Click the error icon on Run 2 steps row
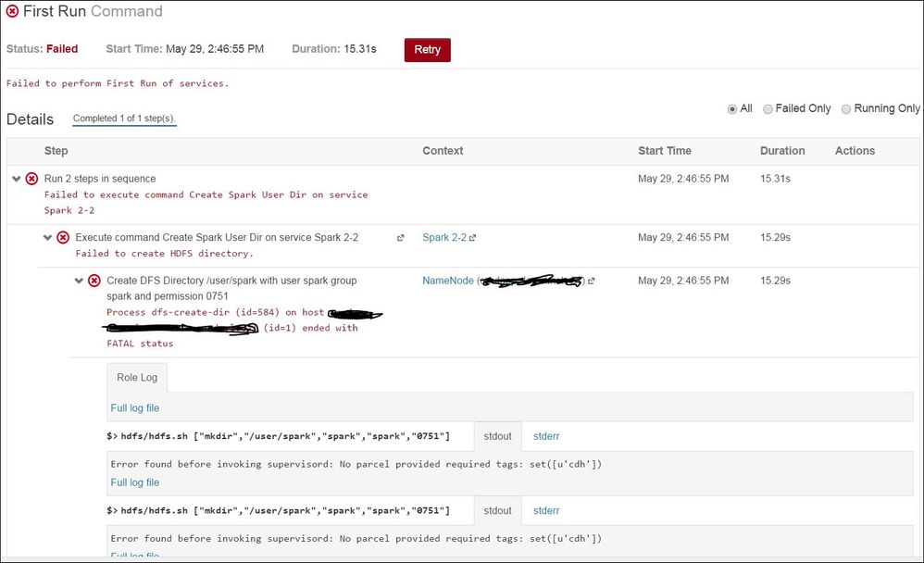This screenshot has height=563, width=924. tap(31, 178)
